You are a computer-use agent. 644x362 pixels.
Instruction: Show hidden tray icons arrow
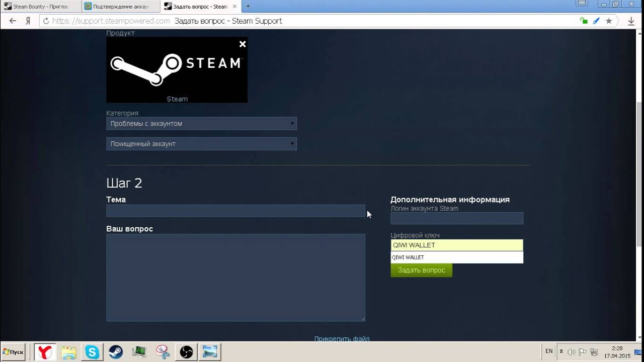561,352
